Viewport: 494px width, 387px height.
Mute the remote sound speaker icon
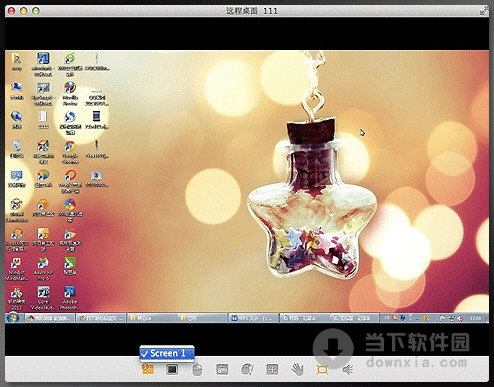tap(348, 369)
